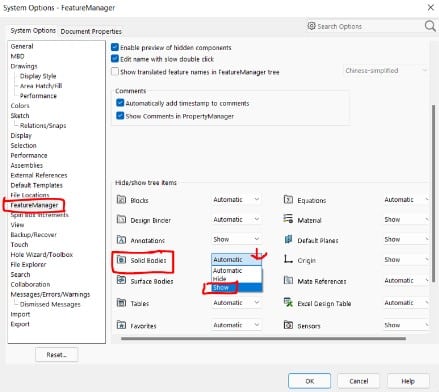This screenshot has width=439, height=392.
Task: Select Relations/Snaps under Sketch
Action: pos(43,126)
